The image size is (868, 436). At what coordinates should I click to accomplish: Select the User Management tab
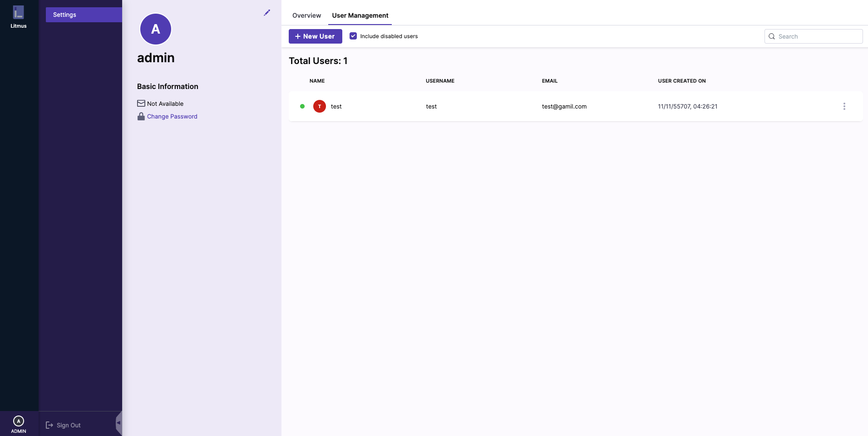[x=360, y=15]
